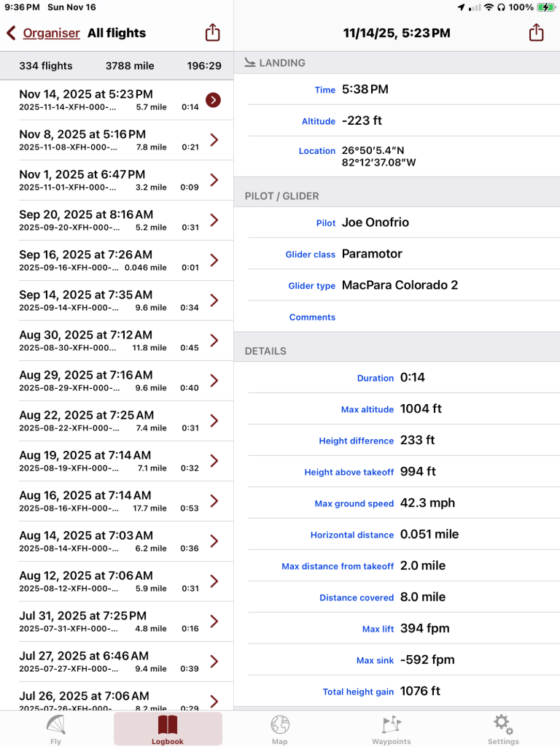Tap the pilot name Joe Onofrio
Image resolution: width=560 pixels, height=747 pixels.
pyautogui.click(x=376, y=222)
